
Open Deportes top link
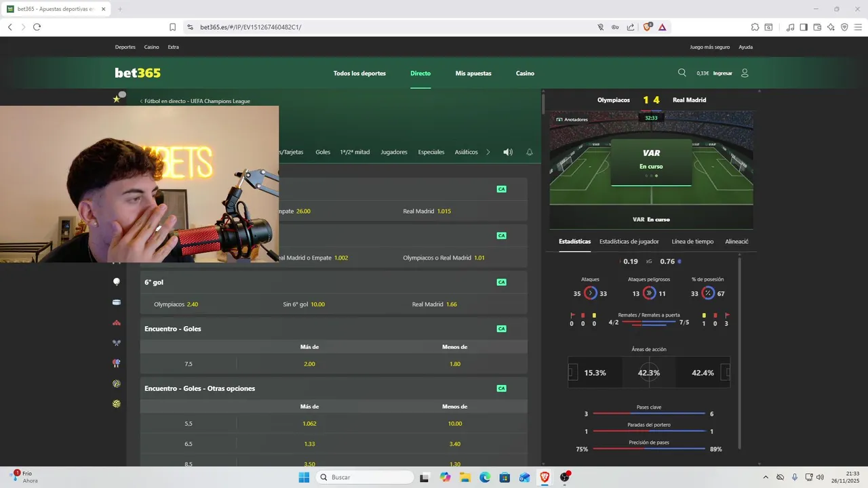coord(125,47)
